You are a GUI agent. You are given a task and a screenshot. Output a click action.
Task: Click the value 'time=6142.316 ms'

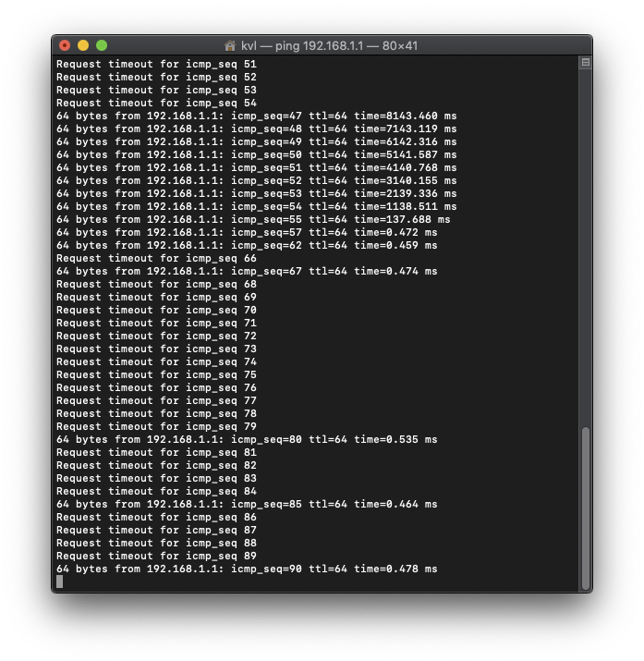pos(406,141)
